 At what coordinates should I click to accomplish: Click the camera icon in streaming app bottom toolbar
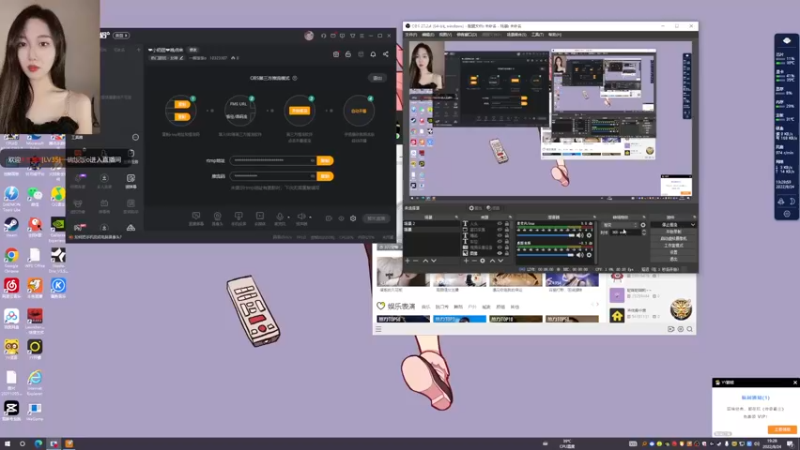tap(217, 216)
